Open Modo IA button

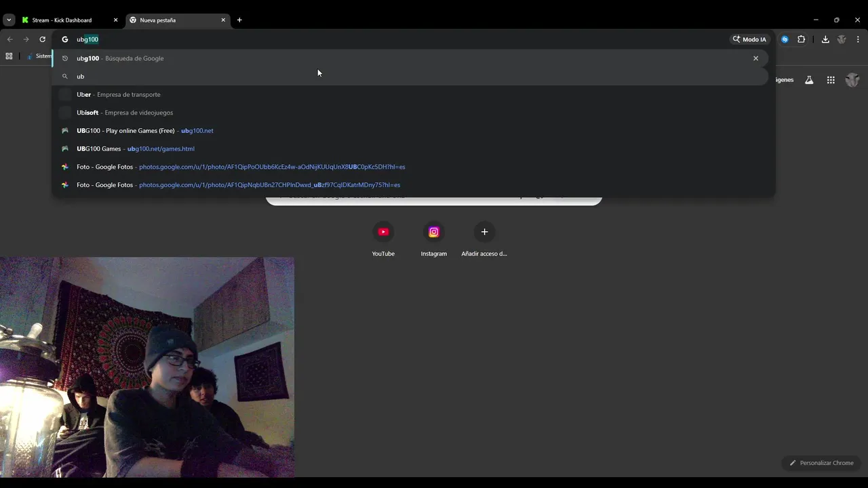749,39
